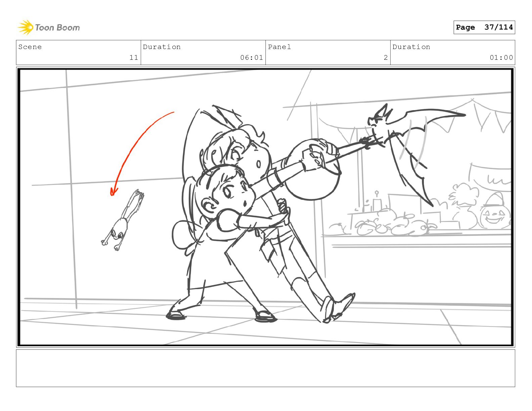Click the "Duration" label beside Scene
Viewport: 532px width, 411px height.
tap(162, 47)
